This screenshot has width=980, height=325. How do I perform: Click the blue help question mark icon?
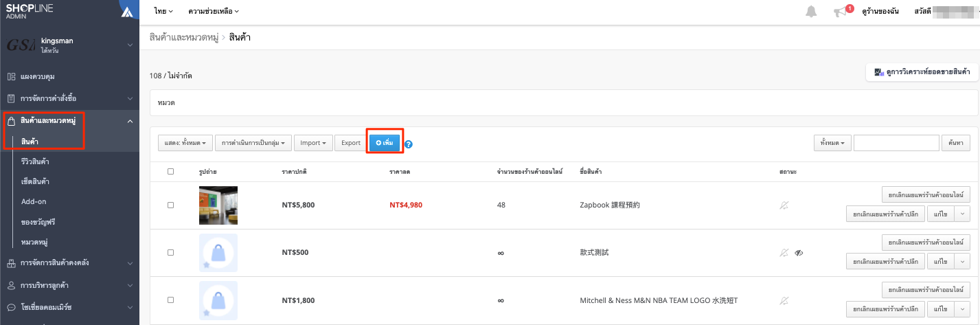tap(409, 144)
